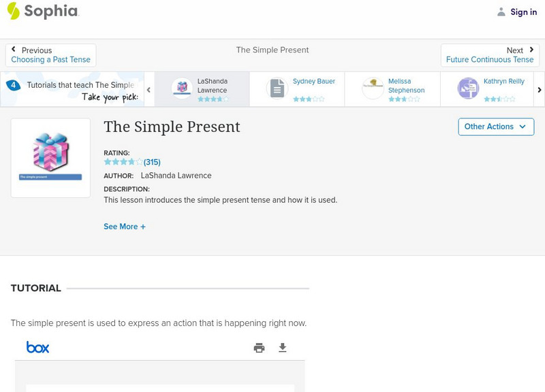
Task: Click the star rating under The Simple Present
Action: tap(123, 162)
